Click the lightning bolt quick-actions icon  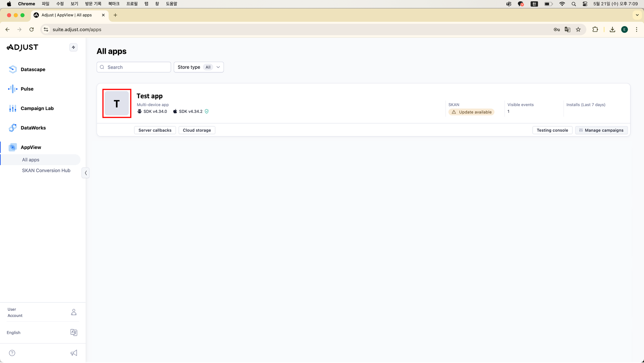(x=73, y=47)
